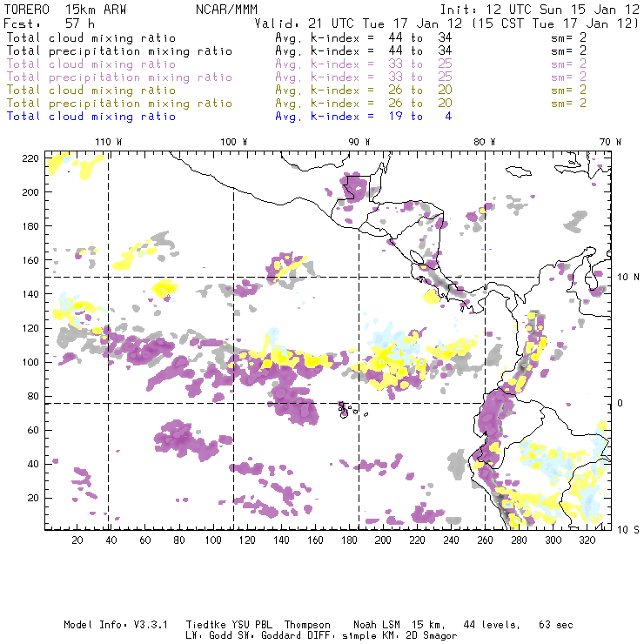
Task: Click the '100 W' longitude label
Action: [x=234, y=142]
